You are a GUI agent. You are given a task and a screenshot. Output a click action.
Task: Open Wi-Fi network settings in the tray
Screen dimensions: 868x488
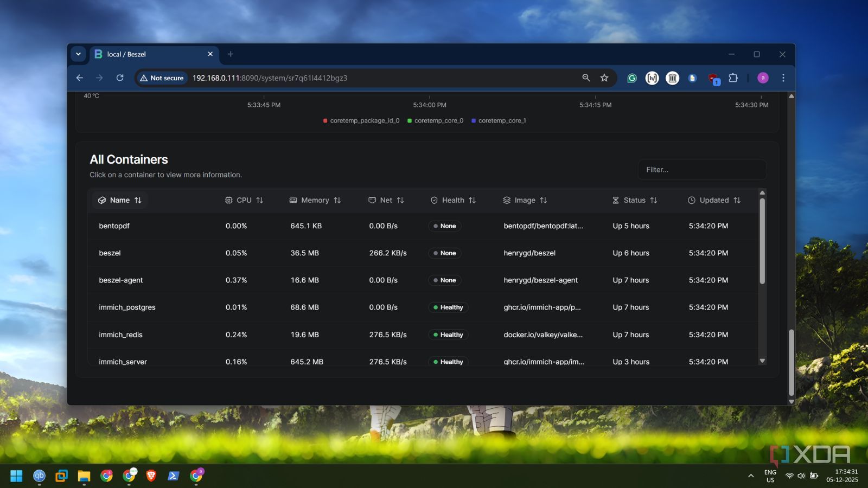[x=789, y=476]
